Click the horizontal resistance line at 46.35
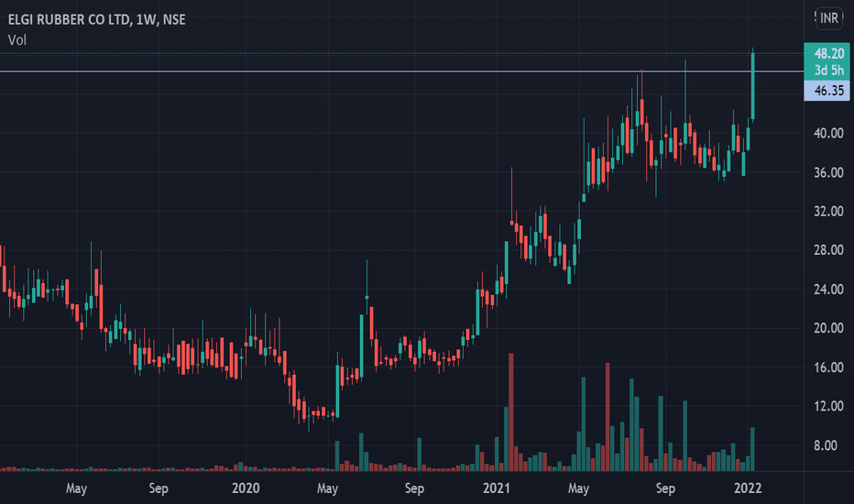This screenshot has width=854, height=504. [401, 71]
